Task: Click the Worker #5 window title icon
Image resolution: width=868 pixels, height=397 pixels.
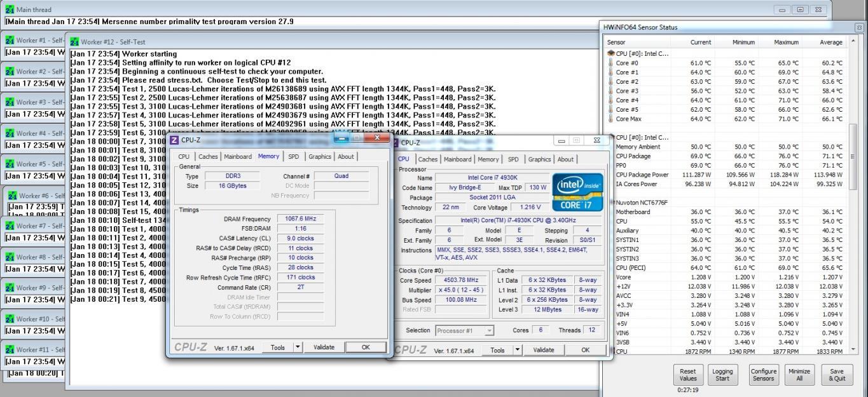Action: click(9, 164)
